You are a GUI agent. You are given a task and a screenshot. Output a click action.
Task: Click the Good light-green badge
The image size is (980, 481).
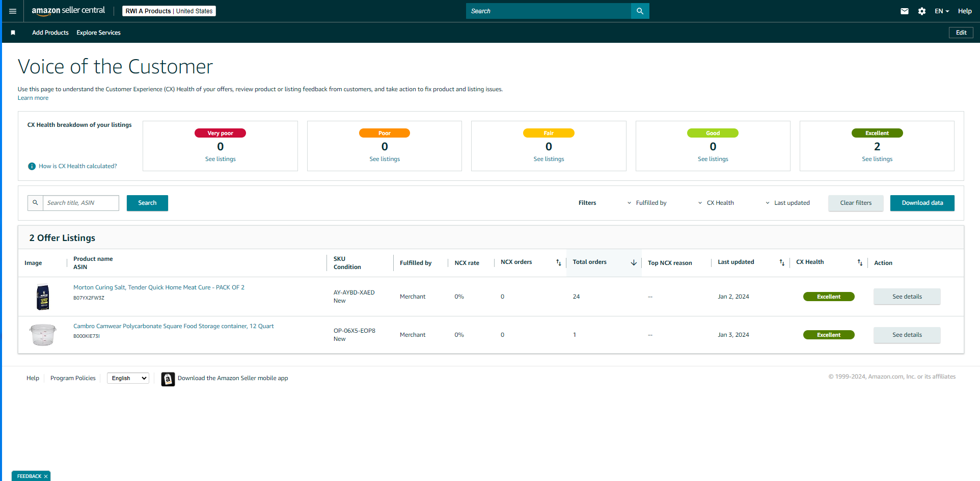click(713, 133)
